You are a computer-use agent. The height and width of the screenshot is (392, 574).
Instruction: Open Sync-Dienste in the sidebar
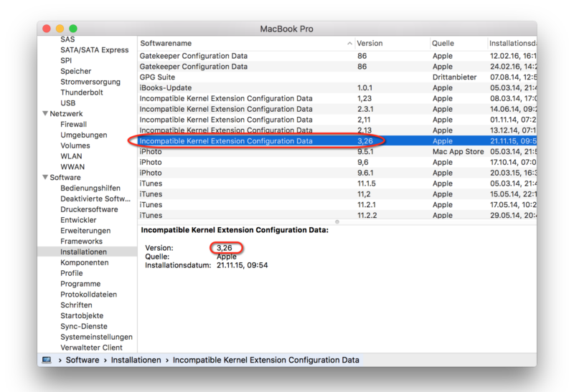click(x=84, y=326)
